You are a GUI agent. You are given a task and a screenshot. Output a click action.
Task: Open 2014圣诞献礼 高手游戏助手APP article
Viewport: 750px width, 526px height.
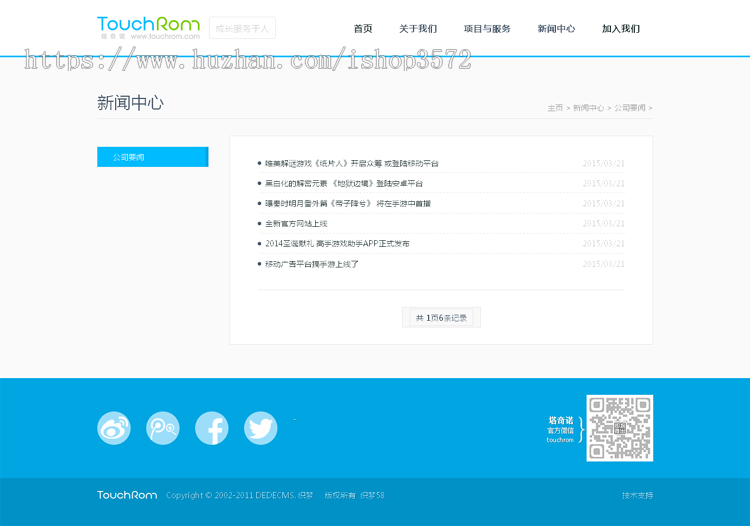(337, 244)
